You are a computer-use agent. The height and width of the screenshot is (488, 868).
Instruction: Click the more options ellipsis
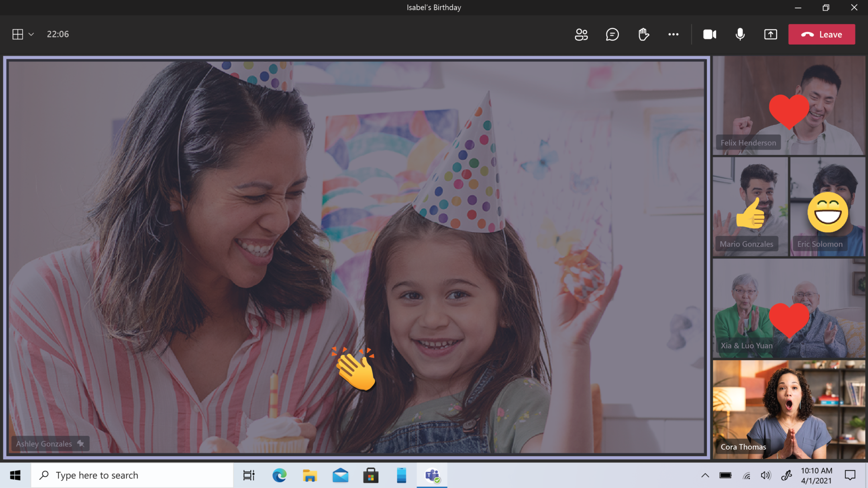[674, 34]
